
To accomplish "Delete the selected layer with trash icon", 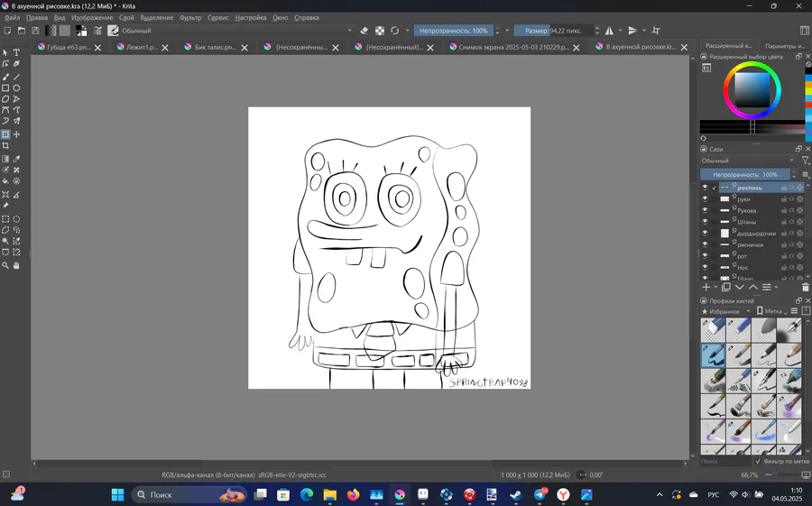I will pos(806,287).
